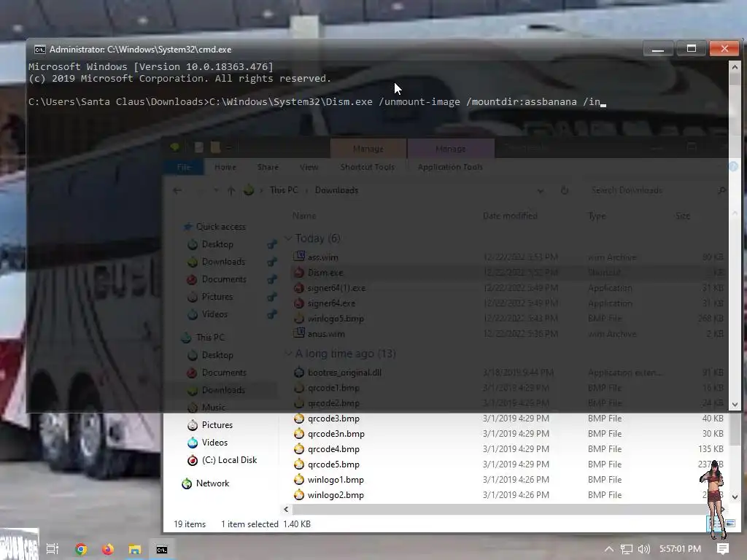The image size is (747, 560).
Task: Click the cmd.exe icon in the title bar
Action: pos(39,50)
